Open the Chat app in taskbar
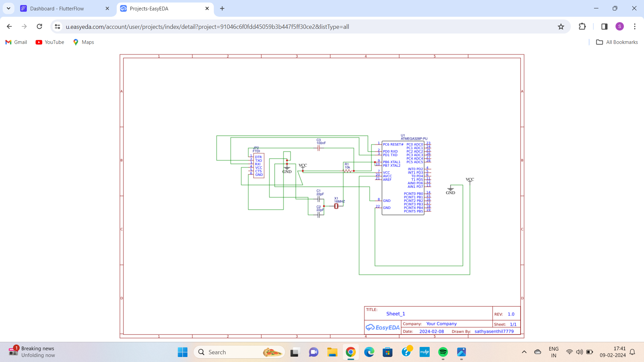 [x=313, y=352]
